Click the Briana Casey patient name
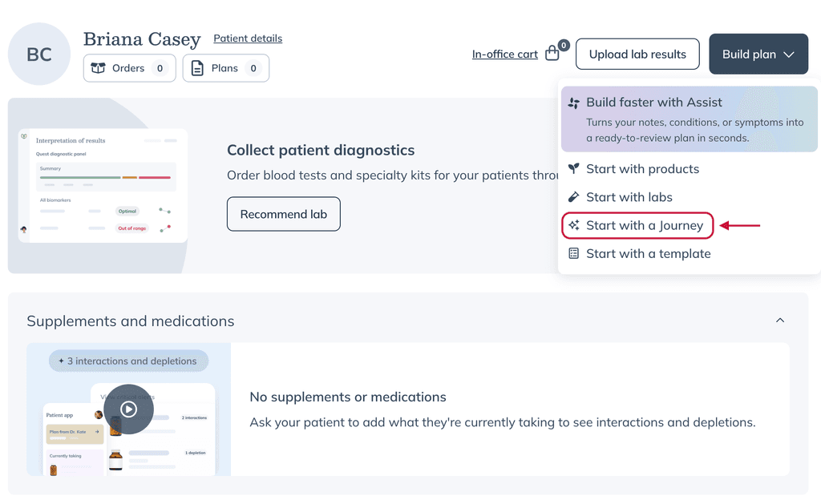 pos(142,38)
